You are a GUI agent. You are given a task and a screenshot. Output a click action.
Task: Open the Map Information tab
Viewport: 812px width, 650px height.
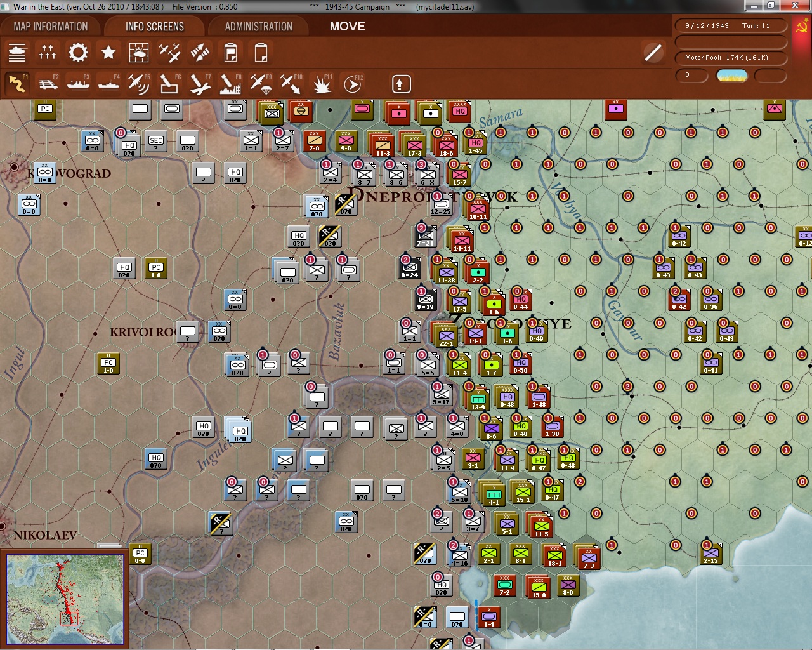click(51, 27)
